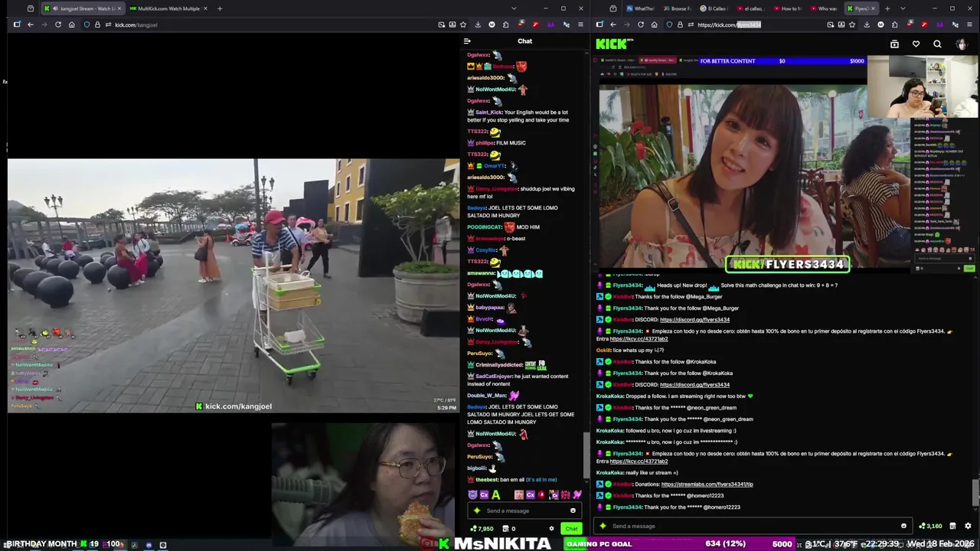Viewport: 980px width, 551px height.
Task: Switch to the El Callao tab
Action: click(x=714, y=8)
